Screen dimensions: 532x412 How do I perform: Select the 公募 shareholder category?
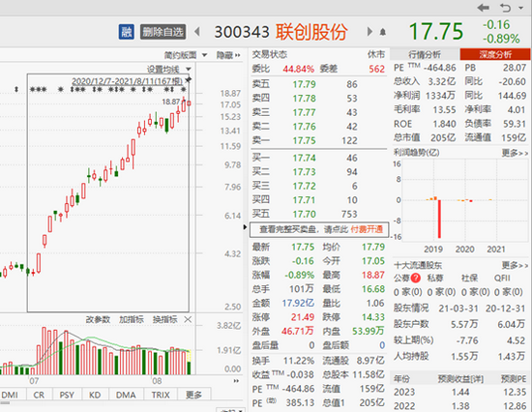tap(401, 279)
